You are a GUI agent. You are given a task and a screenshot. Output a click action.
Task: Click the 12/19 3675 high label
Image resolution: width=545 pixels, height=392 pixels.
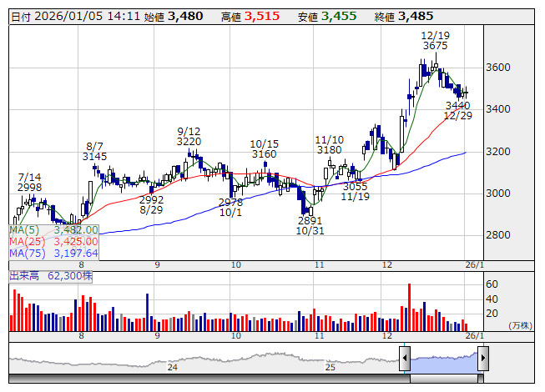435,41
